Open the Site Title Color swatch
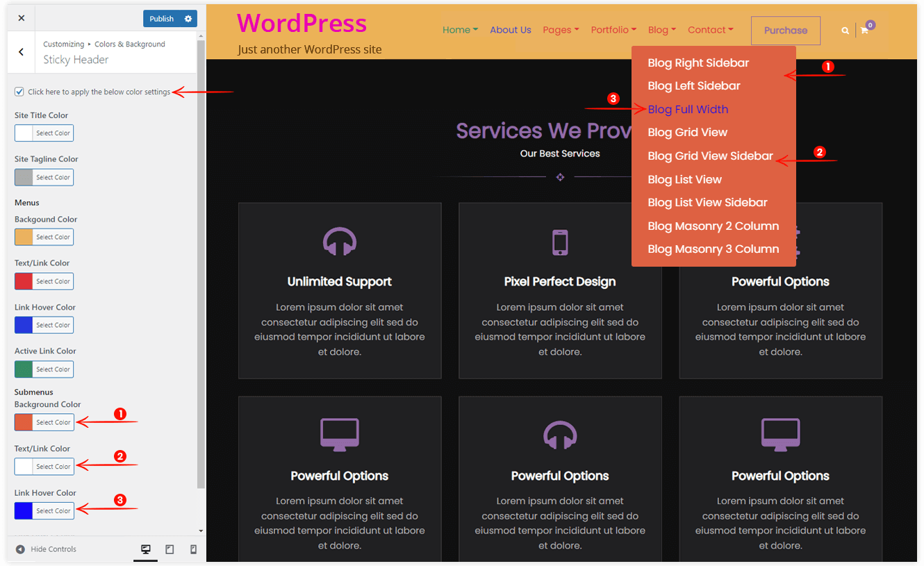This screenshot has height=566, width=924. (24, 133)
